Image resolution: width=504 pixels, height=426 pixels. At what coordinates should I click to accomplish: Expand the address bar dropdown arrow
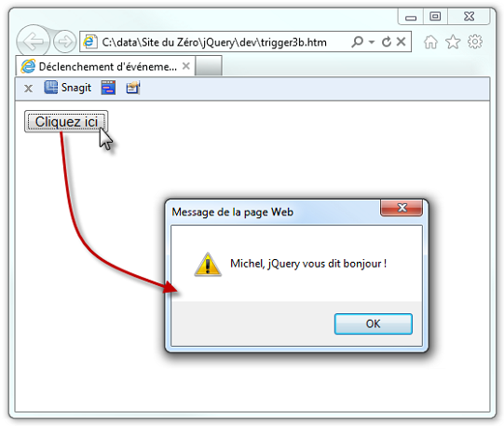[x=372, y=42]
